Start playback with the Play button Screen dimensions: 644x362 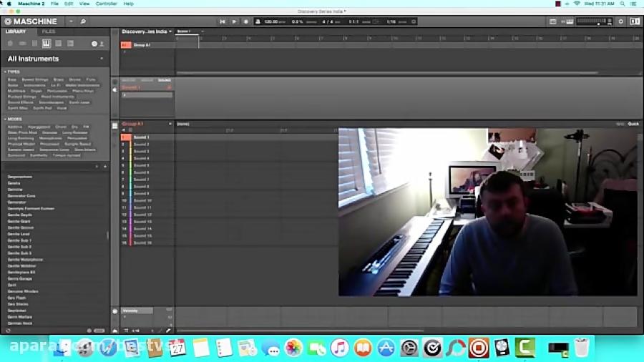coord(234,21)
